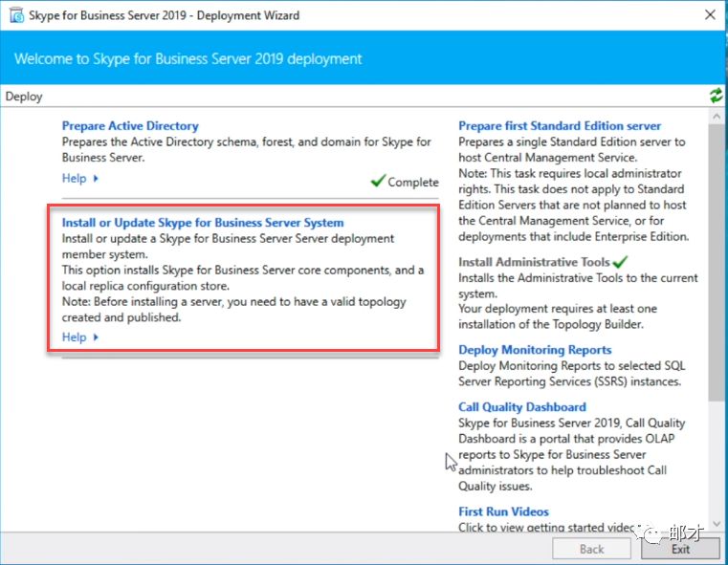Select Install or Update Skype for Business Server System

(x=203, y=223)
